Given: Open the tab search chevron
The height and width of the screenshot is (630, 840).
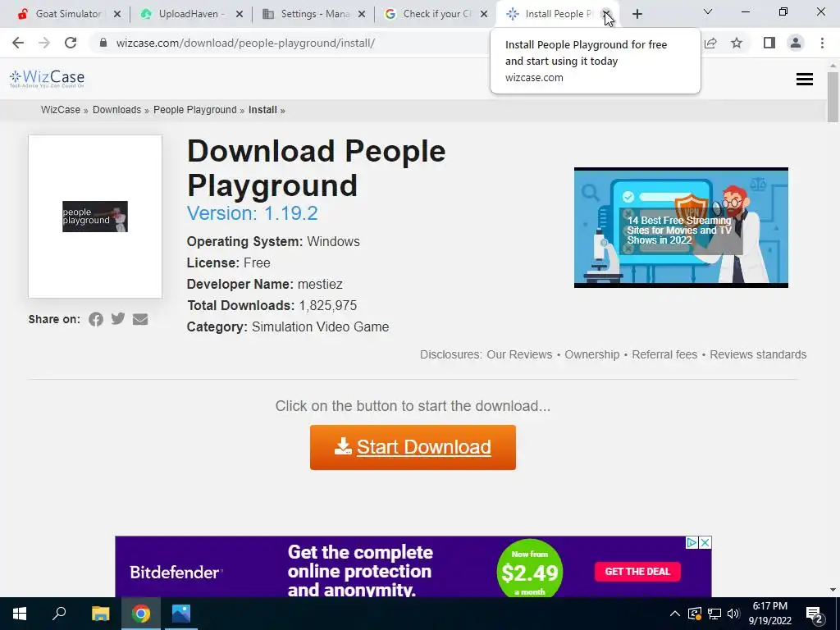Looking at the screenshot, I should click(x=708, y=11).
